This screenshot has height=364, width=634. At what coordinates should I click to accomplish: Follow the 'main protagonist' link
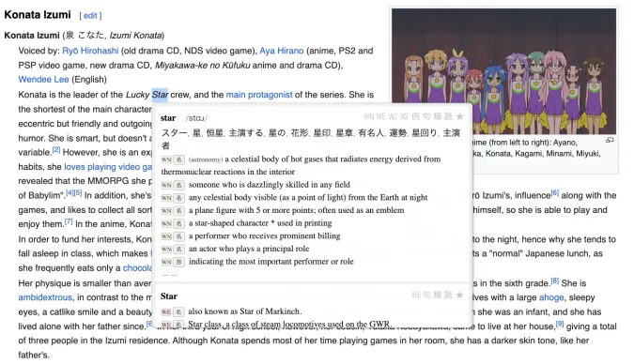tap(259, 95)
